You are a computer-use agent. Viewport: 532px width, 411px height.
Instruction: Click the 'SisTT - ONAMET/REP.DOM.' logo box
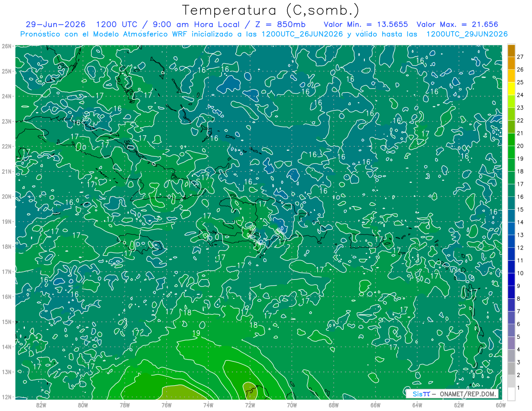point(452,394)
